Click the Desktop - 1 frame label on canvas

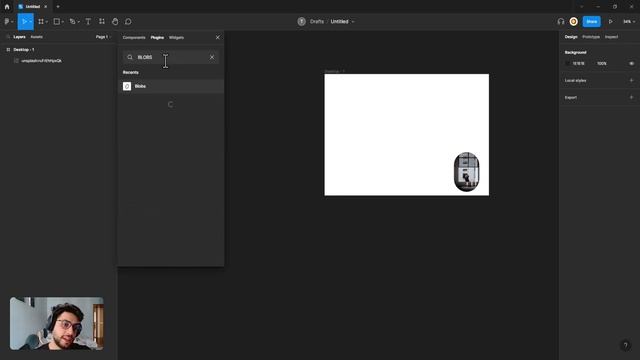coord(334,71)
